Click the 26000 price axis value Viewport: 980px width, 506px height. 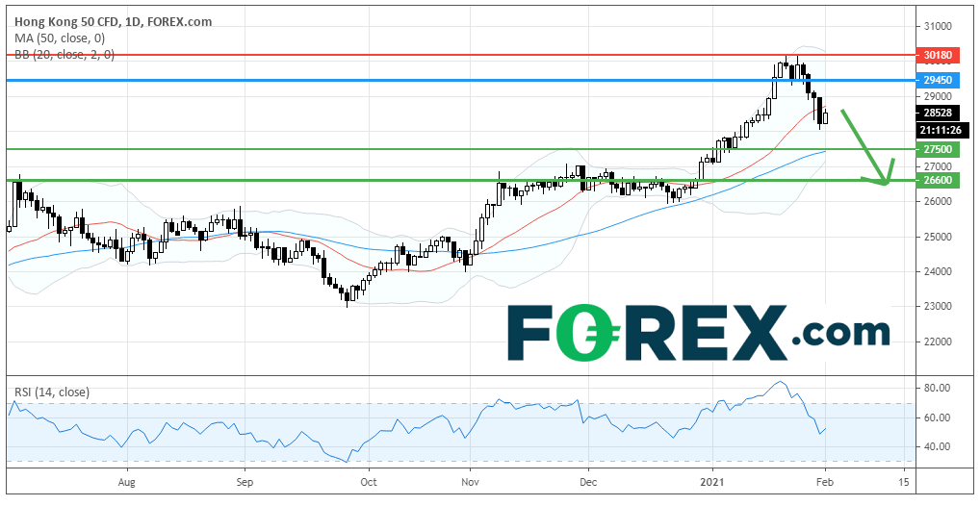pos(937,202)
